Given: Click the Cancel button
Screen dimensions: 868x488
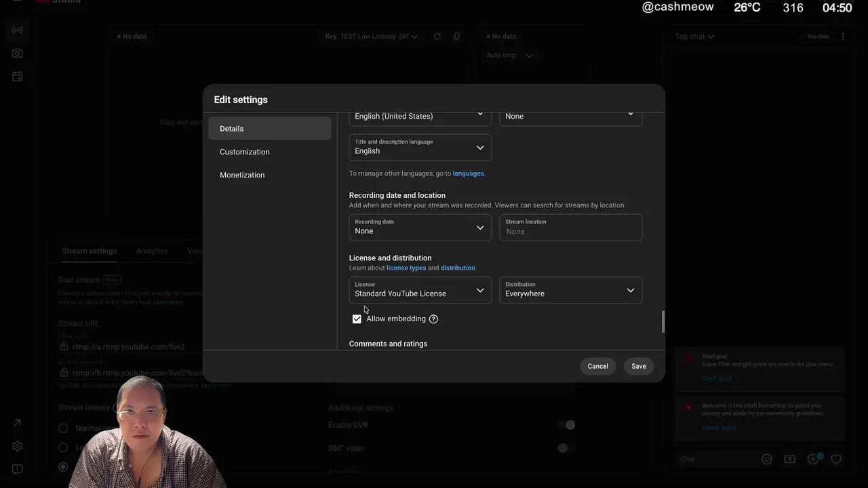Looking at the screenshot, I should [598, 366].
